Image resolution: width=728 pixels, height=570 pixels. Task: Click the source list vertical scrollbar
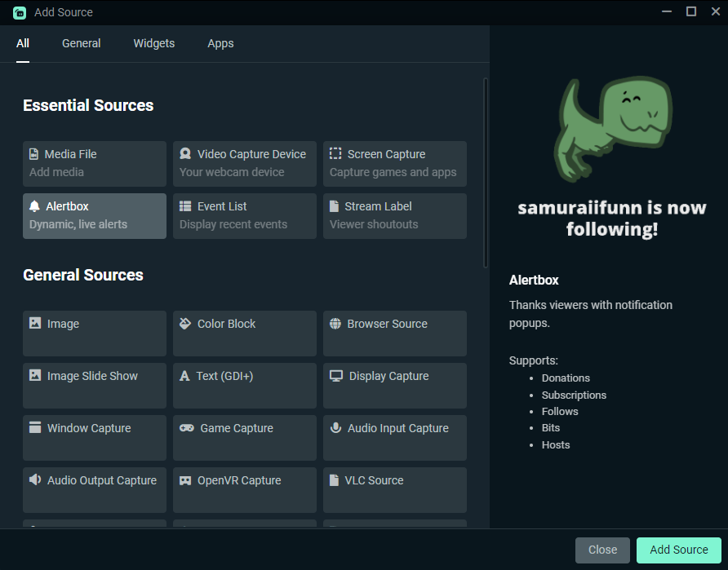(486, 173)
